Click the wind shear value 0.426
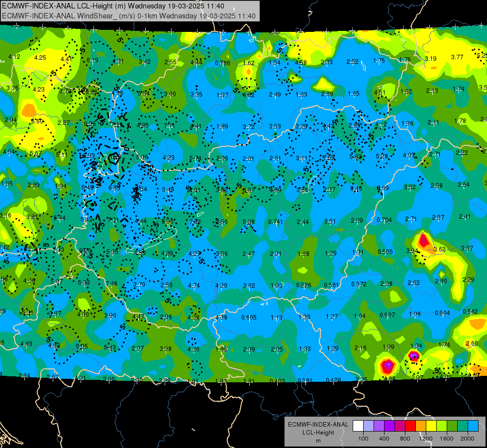This screenshot has width=487, height=448. pos(333,380)
